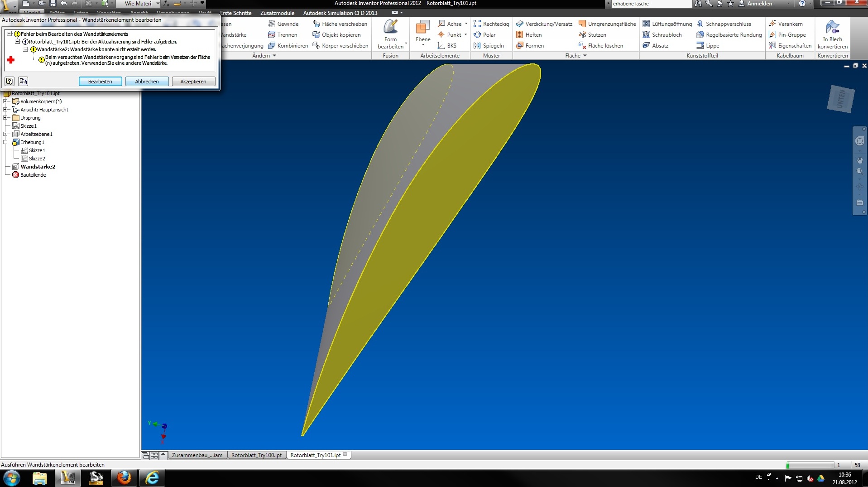This screenshot has width=868, height=487.
Task: Click the Fläche löschen tool
Action: click(x=601, y=45)
